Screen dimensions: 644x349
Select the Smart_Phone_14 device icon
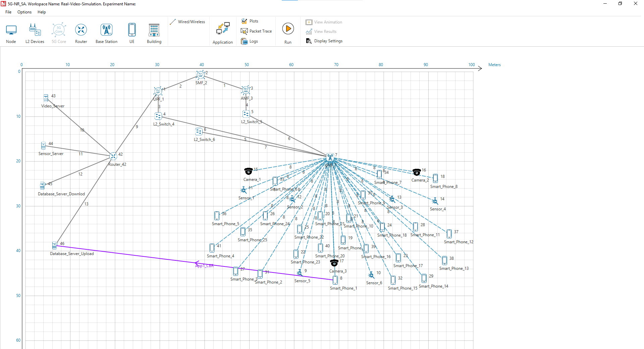424,278
